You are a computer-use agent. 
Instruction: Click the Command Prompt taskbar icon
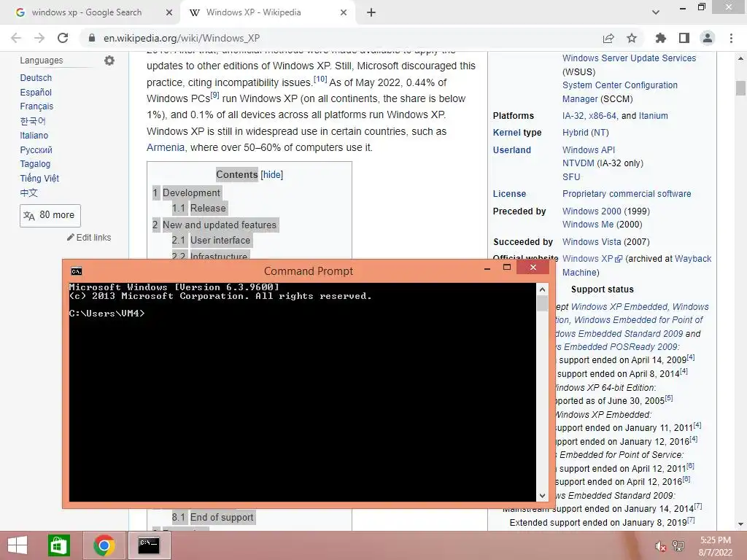[149, 545]
